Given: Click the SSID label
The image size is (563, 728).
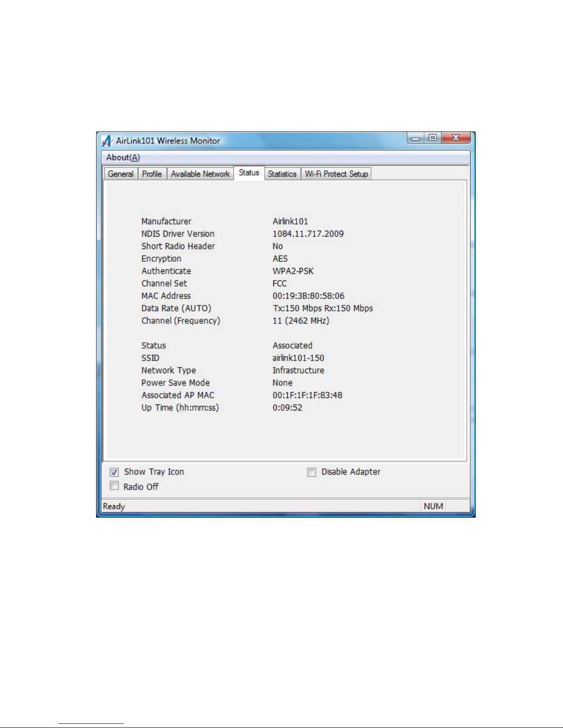Looking at the screenshot, I should click(150, 358).
